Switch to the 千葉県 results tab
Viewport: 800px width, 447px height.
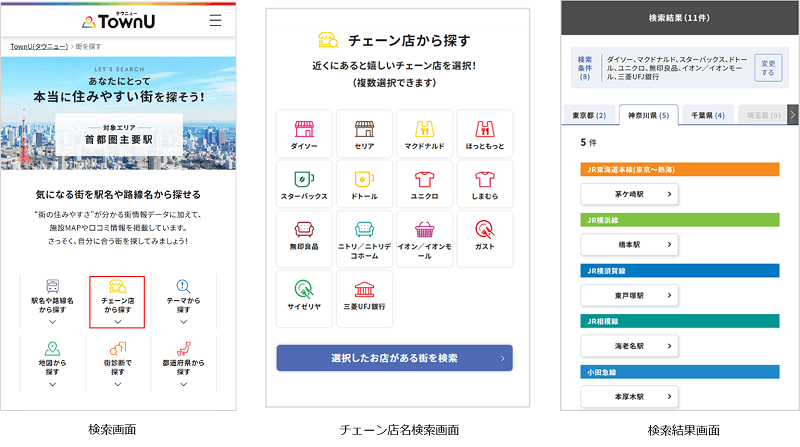pyautogui.click(x=708, y=115)
